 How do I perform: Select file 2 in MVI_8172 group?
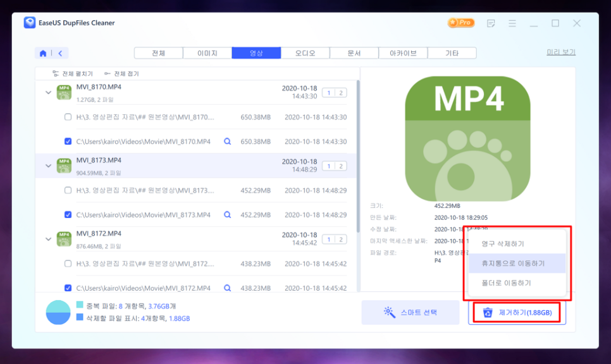[341, 240]
